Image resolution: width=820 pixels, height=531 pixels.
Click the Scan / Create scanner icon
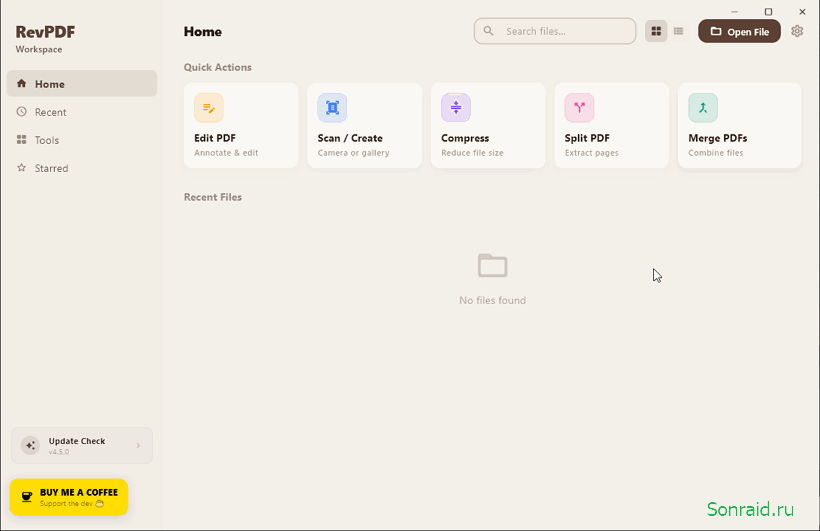point(332,108)
